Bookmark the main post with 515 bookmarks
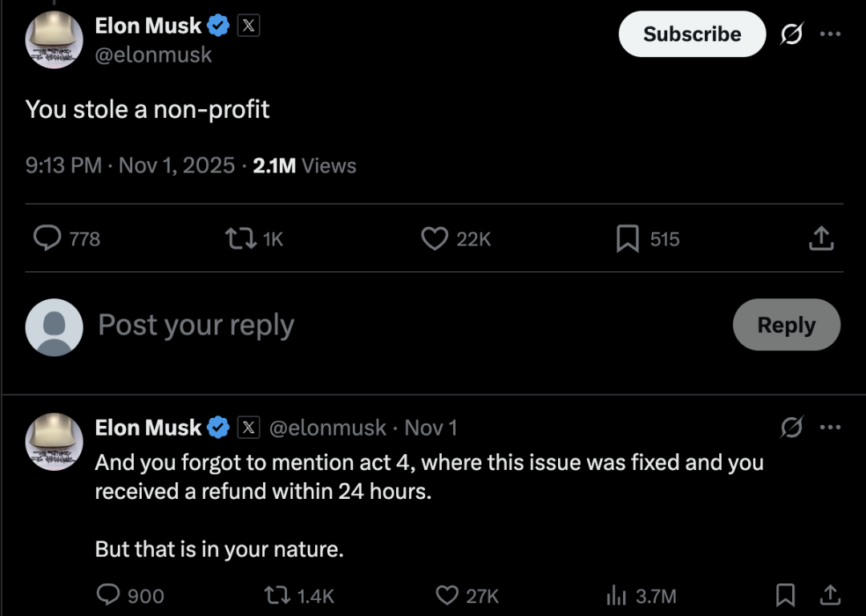This screenshot has width=866, height=616. (627, 238)
